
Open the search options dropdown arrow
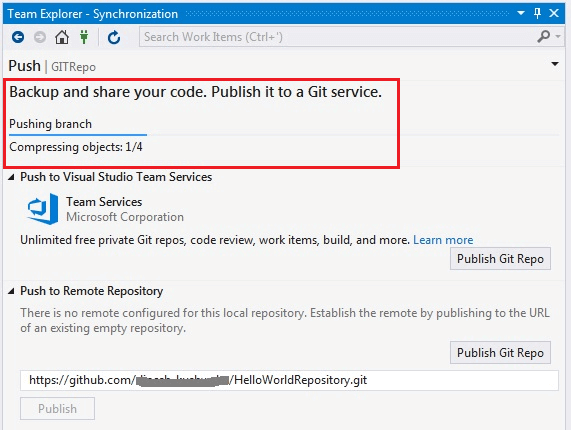tap(558, 36)
